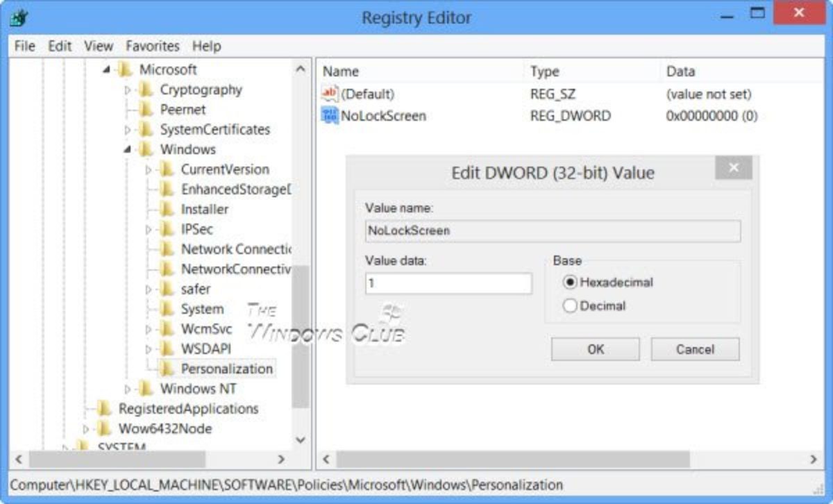Viewport: 833px width, 504px height.
Task: Expand the IPSec tree node
Action: (x=149, y=230)
